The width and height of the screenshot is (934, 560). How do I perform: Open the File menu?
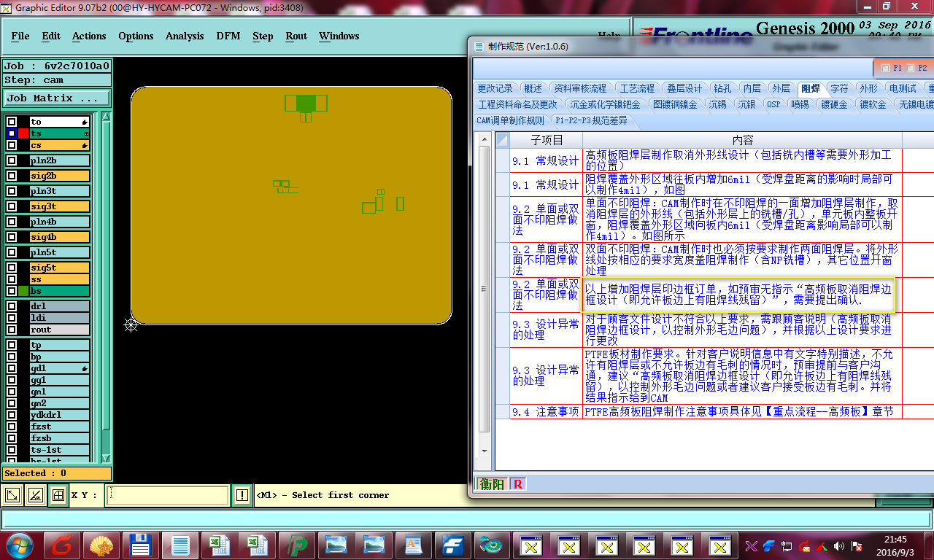pyautogui.click(x=20, y=36)
